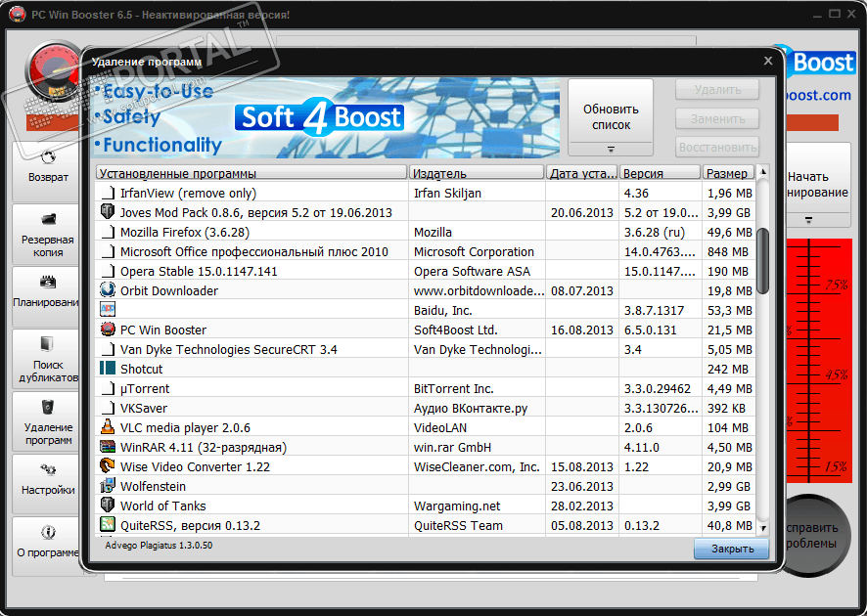Click the list scroll-up arrow
The width and height of the screenshot is (867, 616).
tap(763, 172)
